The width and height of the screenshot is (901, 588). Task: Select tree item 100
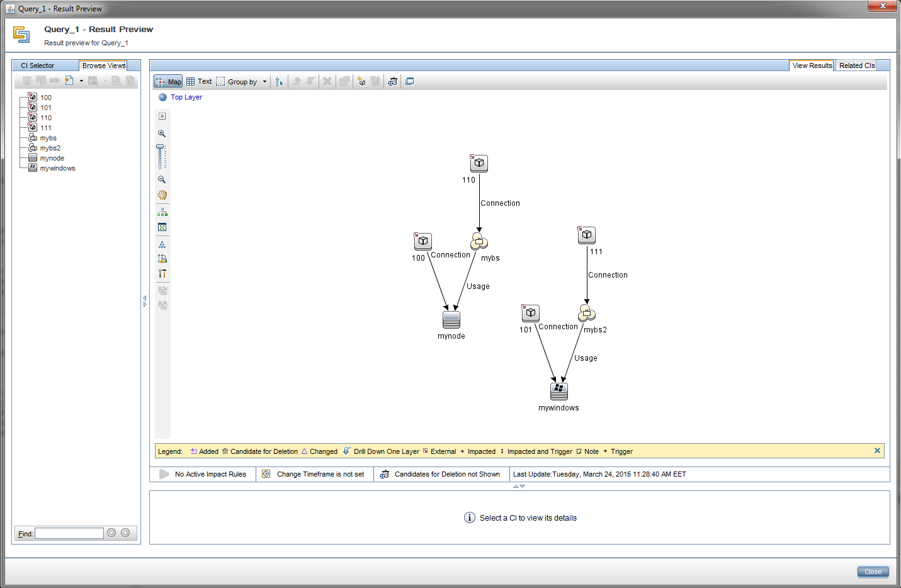tap(46, 98)
